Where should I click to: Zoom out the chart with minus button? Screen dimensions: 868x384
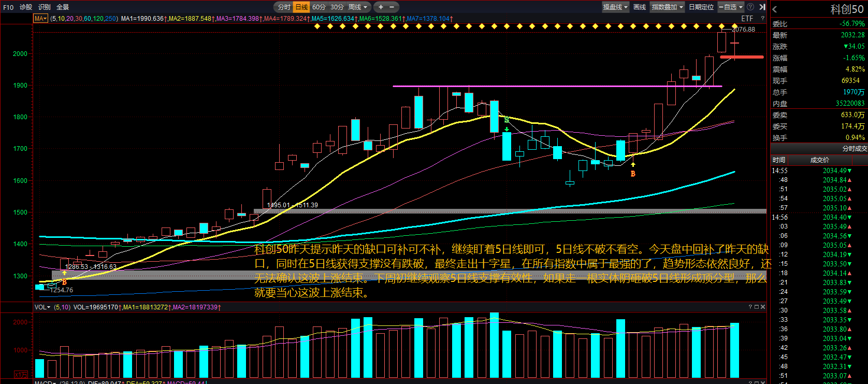392,7
